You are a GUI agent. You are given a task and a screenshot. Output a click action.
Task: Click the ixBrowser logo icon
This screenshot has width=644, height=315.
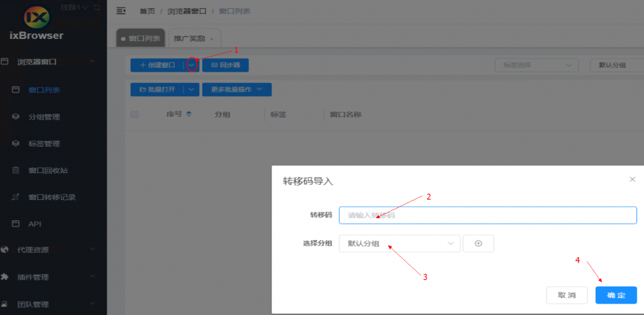(x=36, y=16)
